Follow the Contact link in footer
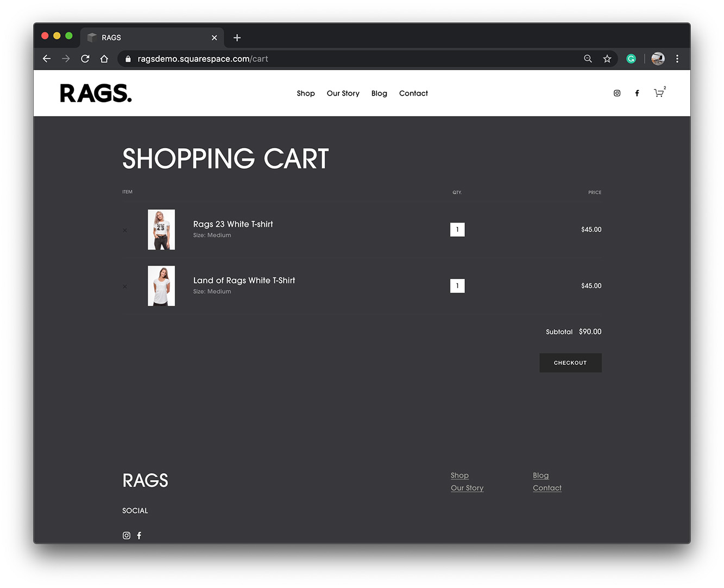 (547, 488)
